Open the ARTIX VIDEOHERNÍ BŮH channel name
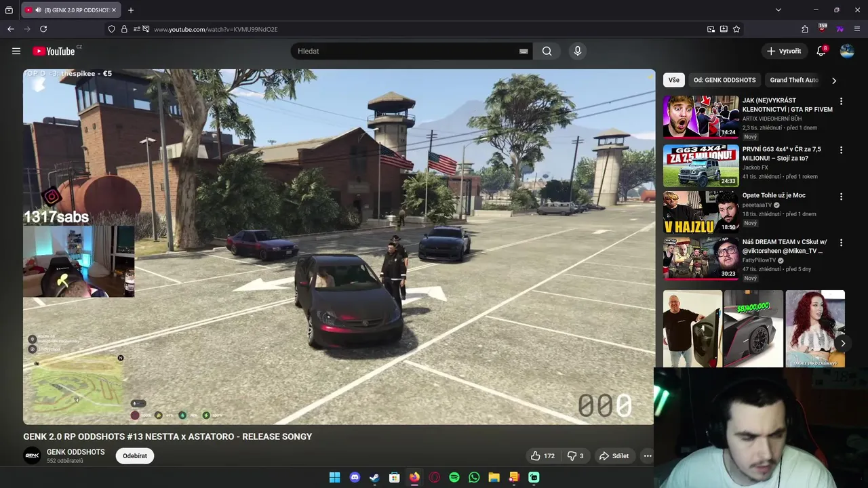The image size is (868, 488). click(x=772, y=119)
